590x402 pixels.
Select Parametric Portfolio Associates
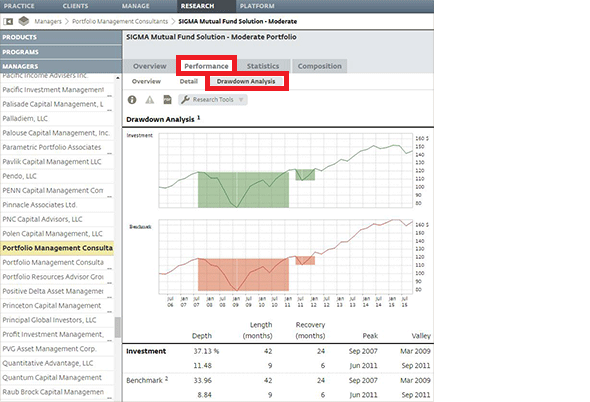[x=57, y=147]
